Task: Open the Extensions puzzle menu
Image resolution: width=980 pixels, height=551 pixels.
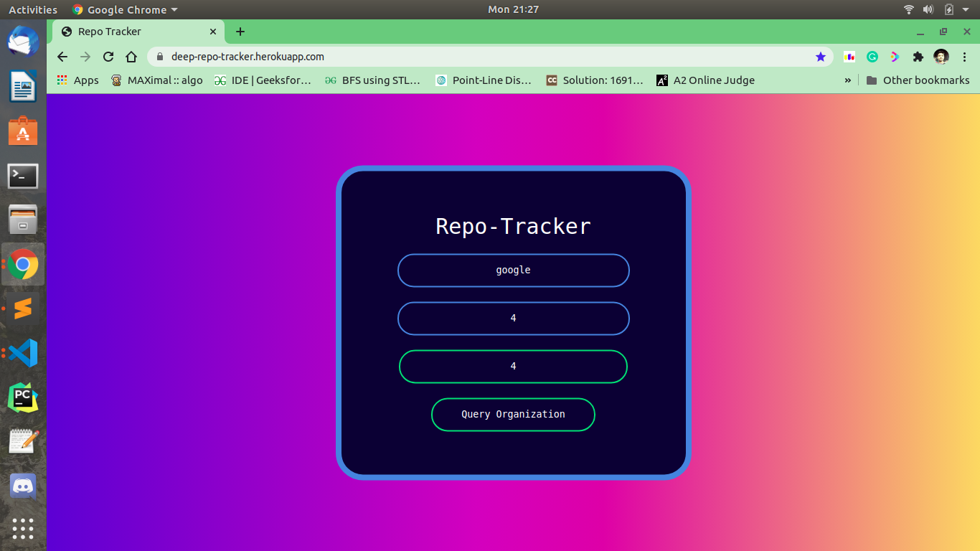Action: pos(918,57)
